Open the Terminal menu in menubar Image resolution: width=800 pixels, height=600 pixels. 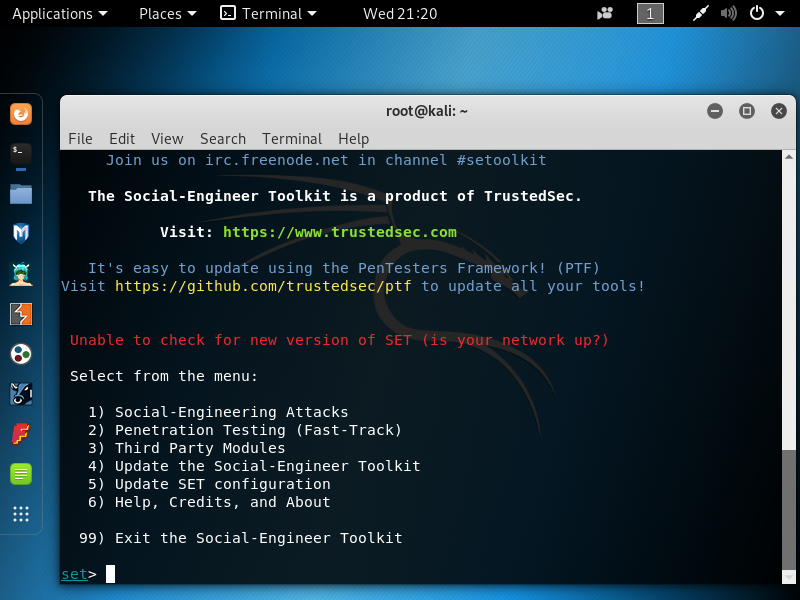pos(292,139)
